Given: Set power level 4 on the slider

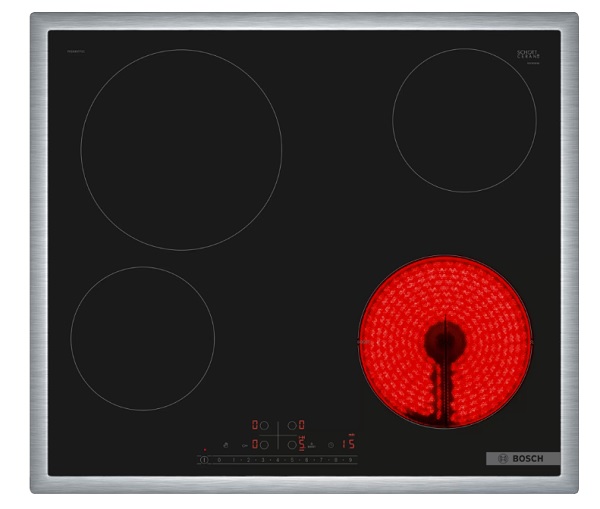Looking at the screenshot, I should [x=277, y=460].
